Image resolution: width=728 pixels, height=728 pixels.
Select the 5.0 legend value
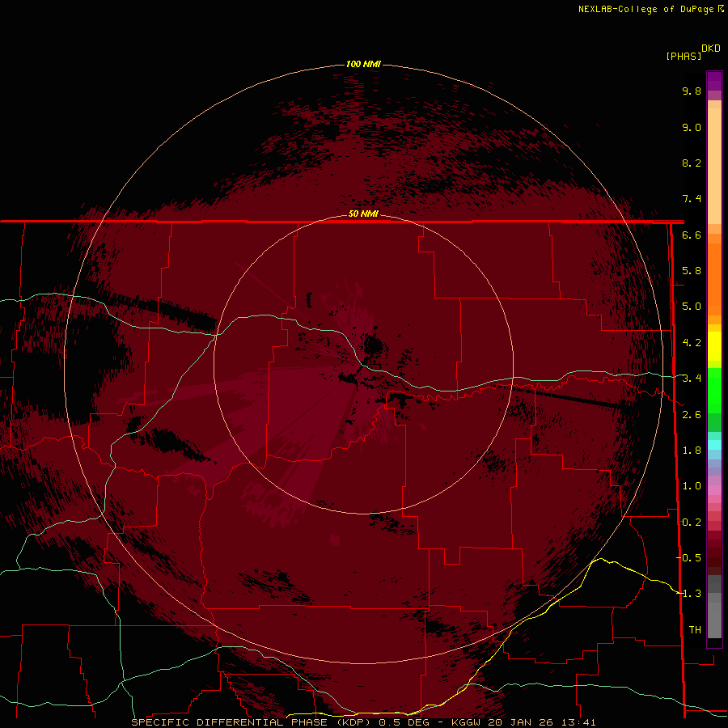click(x=692, y=307)
